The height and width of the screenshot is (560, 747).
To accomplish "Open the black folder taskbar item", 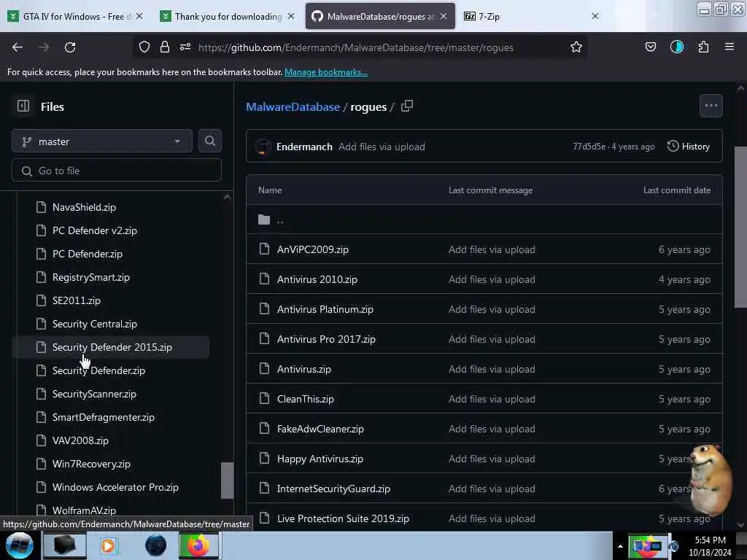I will click(64, 545).
